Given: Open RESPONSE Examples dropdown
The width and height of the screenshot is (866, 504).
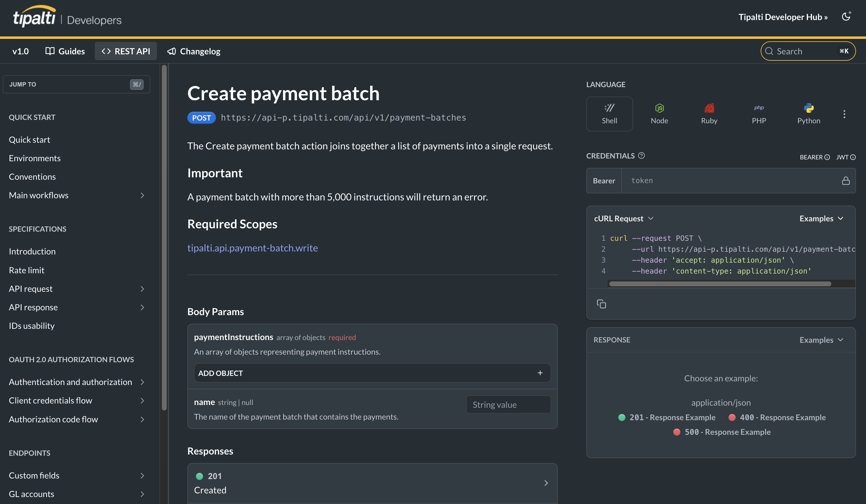Looking at the screenshot, I should pyautogui.click(x=821, y=340).
